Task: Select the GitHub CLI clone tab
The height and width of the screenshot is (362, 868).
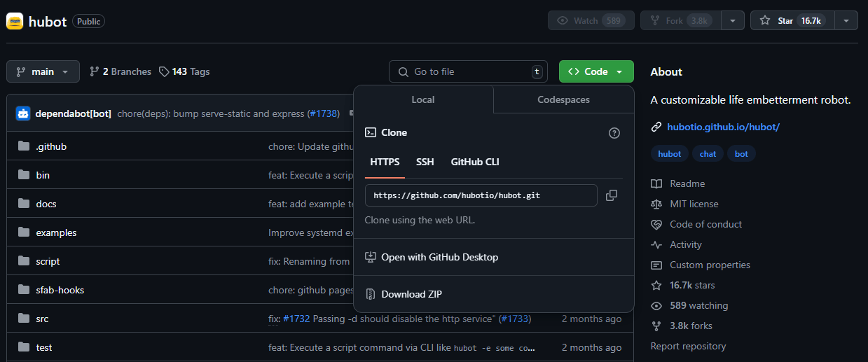Action: 475,162
